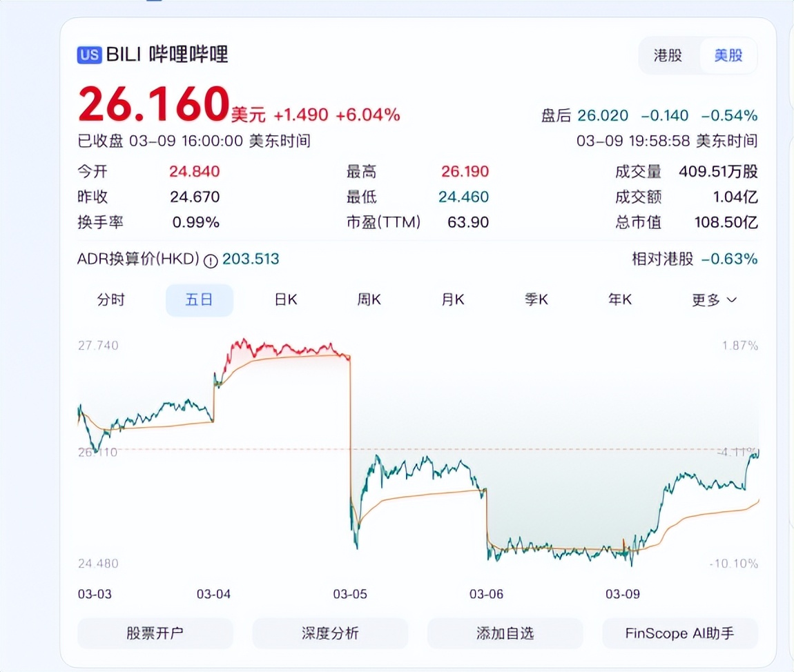794x672 pixels.
Task: Open 深度分析 for deep analysis
Action: pos(329,633)
